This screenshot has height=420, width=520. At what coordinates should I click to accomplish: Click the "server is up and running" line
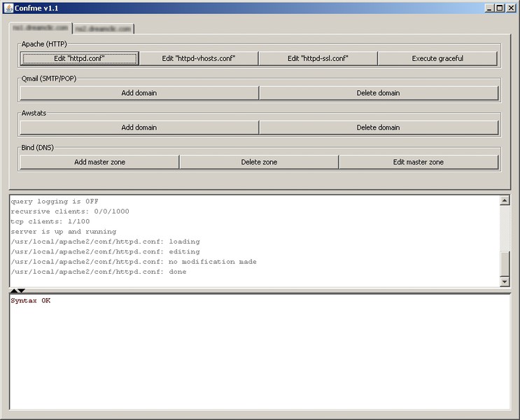(64, 232)
